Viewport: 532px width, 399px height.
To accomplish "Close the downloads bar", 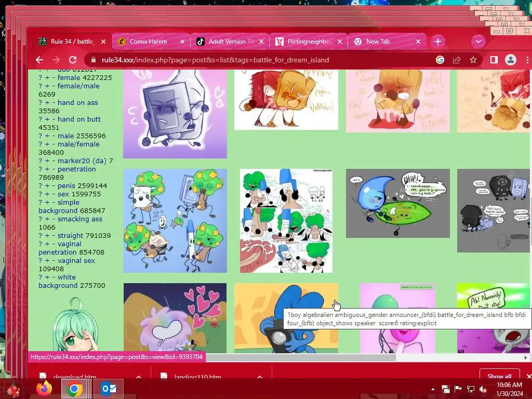I will (528, 376).
